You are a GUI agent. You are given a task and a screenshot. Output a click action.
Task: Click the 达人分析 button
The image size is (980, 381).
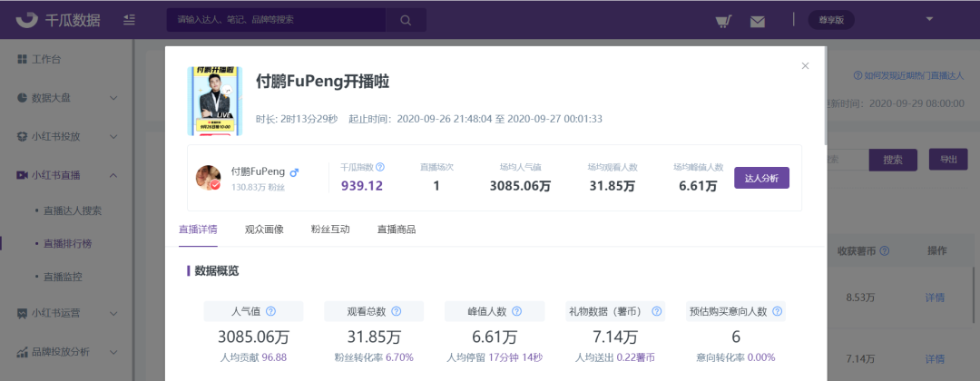(x=761, y=178)
